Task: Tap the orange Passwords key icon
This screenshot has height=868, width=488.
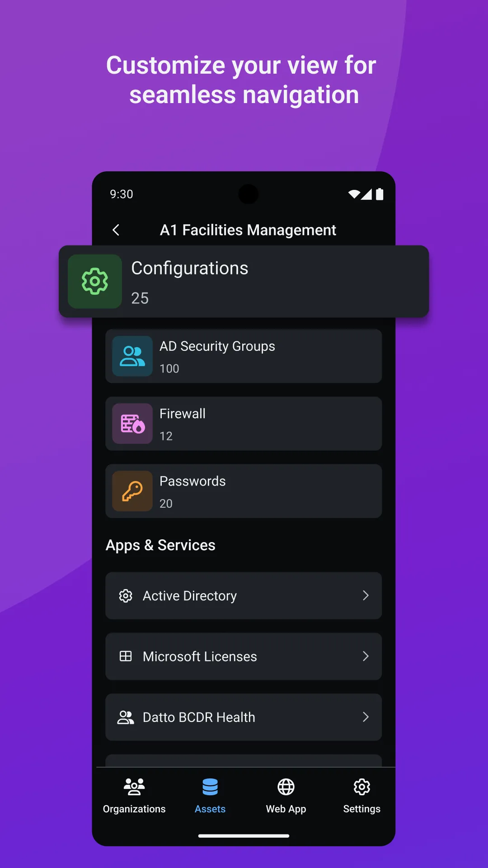Action: coord(132,491)
